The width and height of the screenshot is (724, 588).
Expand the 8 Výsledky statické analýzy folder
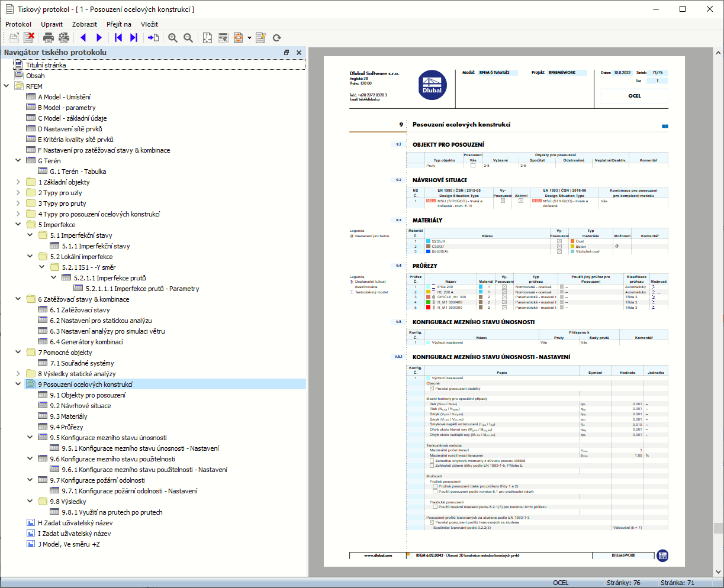(18, 374)
